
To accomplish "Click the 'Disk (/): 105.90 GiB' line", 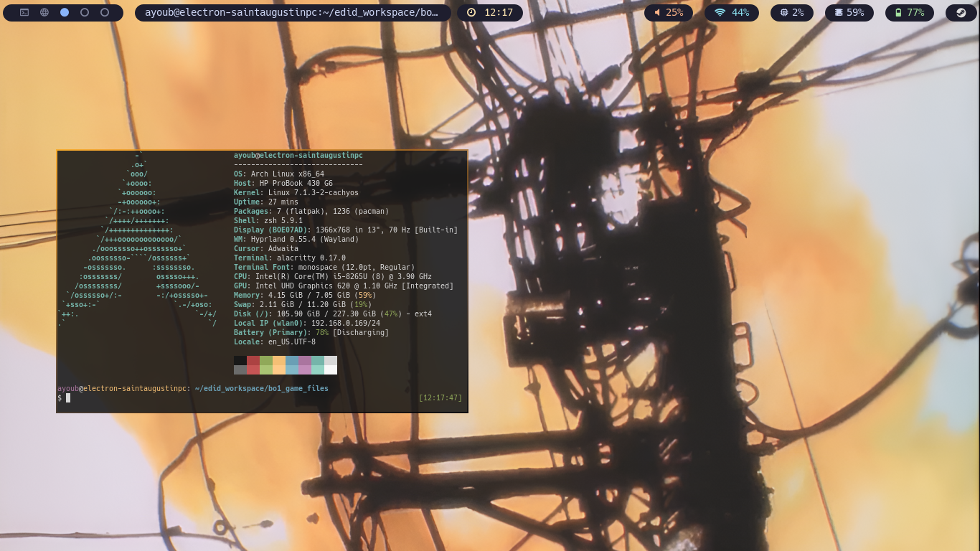I will pos(333,314).
